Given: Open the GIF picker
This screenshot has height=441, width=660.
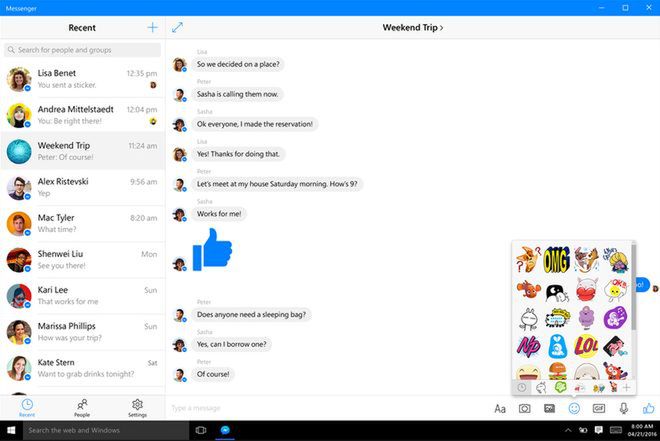Looking at the screenshot, I should click(599, 408).
